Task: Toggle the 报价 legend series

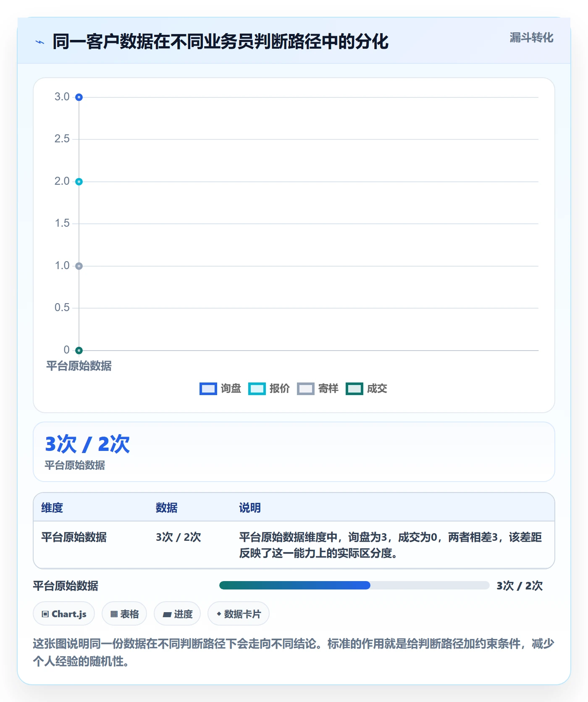Action: 269,389
